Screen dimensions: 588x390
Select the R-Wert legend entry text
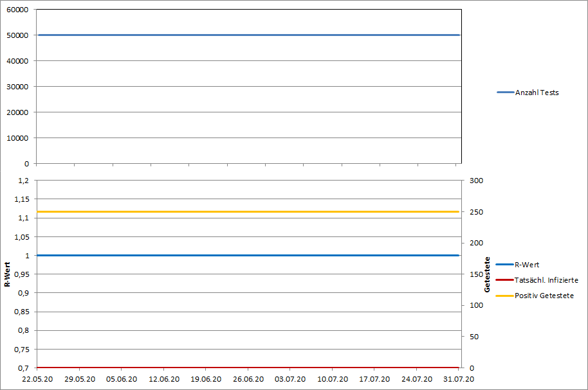coord(526,265)
